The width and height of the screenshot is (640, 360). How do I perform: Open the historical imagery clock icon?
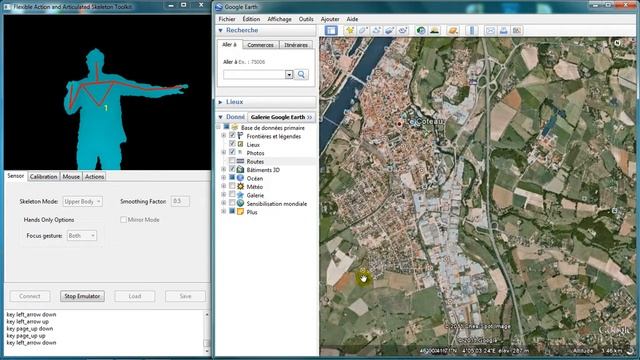point(421,31)
